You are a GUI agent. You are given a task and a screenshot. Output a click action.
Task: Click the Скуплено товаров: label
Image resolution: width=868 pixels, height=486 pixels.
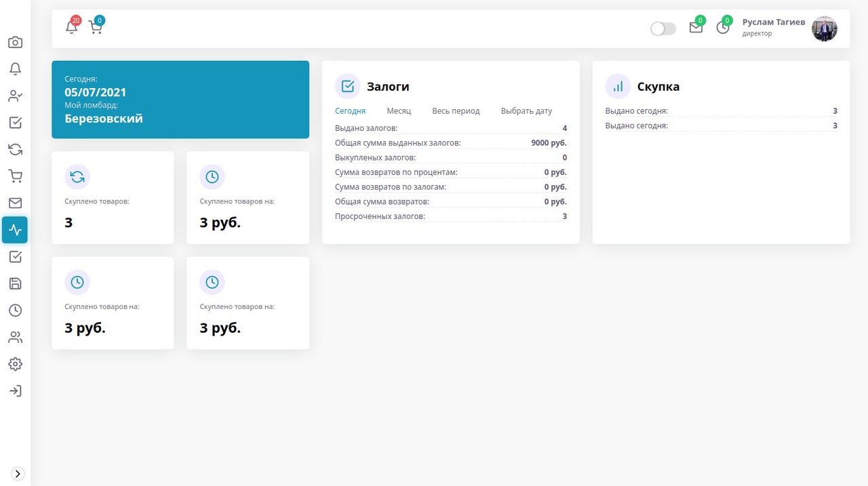(97, 201)
